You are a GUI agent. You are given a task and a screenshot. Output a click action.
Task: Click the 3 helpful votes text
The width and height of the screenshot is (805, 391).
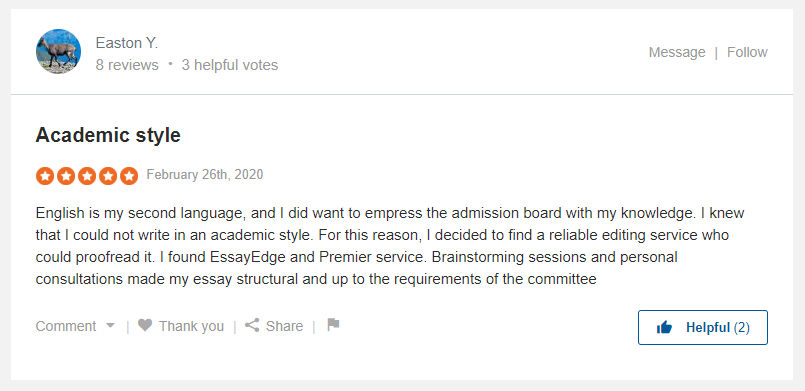click(x=229, y=65)
